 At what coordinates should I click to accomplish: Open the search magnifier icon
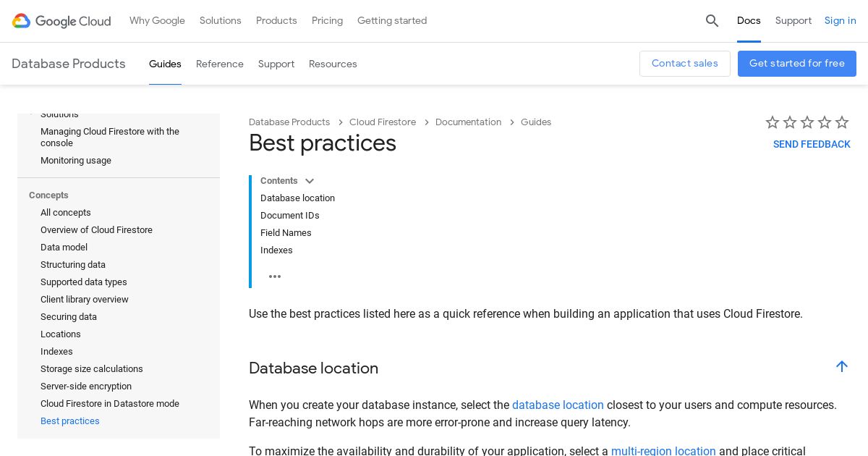tap(712, 21)
